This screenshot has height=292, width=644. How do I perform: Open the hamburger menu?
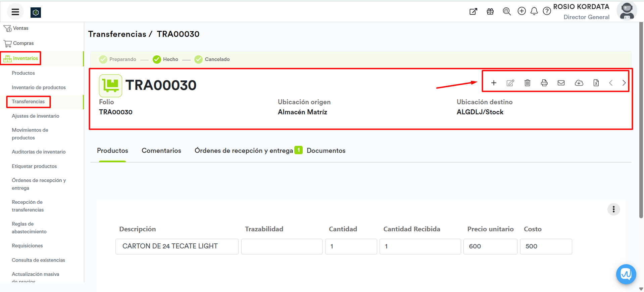coord(15,12)
